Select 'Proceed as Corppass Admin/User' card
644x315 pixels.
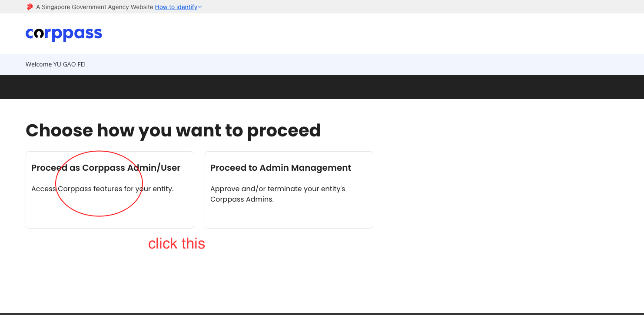tap(110, 190)
